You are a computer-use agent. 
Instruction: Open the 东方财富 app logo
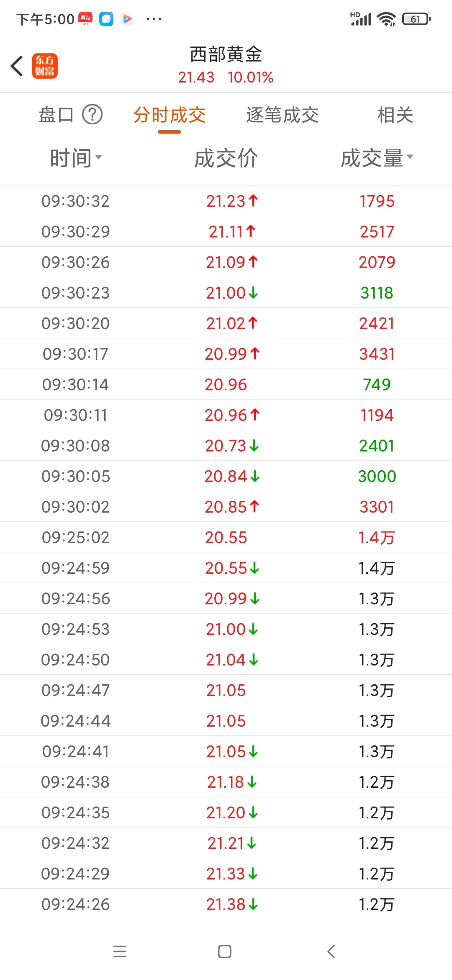(45, 66)
